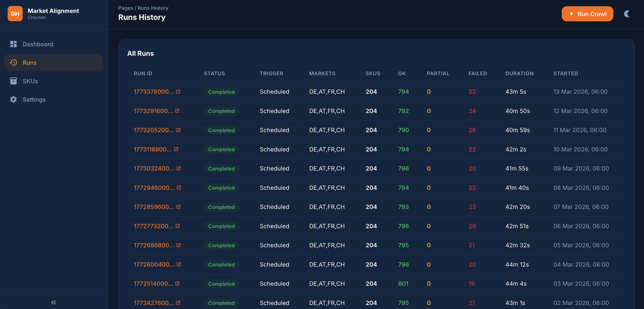
Task: Open Settings in sidebar
Action: pyautogui.click(x=34, y=99)
